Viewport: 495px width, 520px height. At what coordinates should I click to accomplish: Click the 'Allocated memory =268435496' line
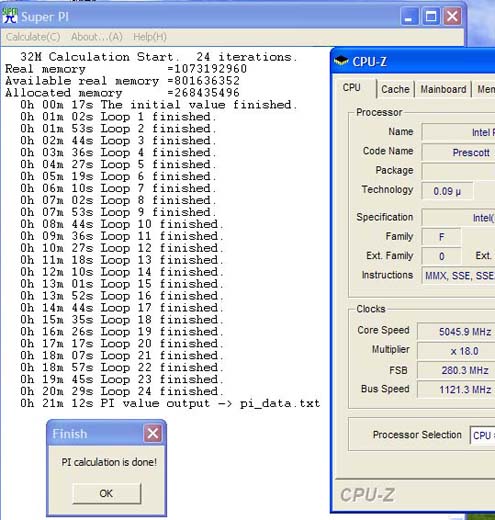(x=122, y=93)
